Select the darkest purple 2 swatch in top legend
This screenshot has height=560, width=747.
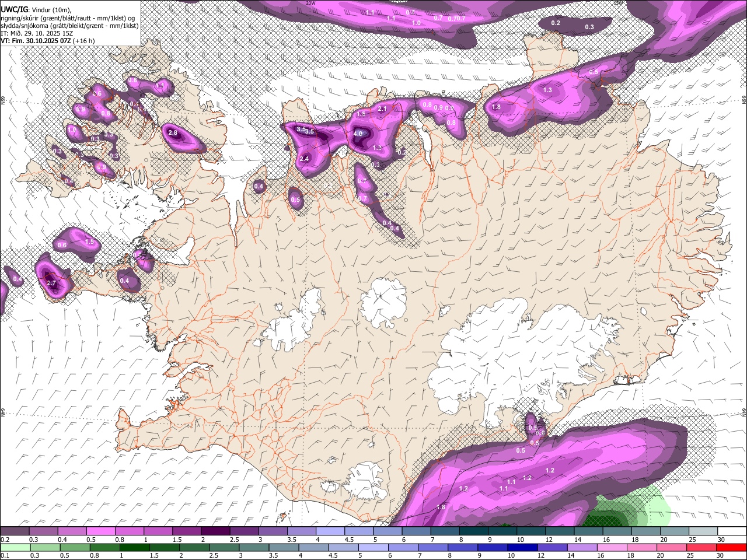(x=215, y=531)
